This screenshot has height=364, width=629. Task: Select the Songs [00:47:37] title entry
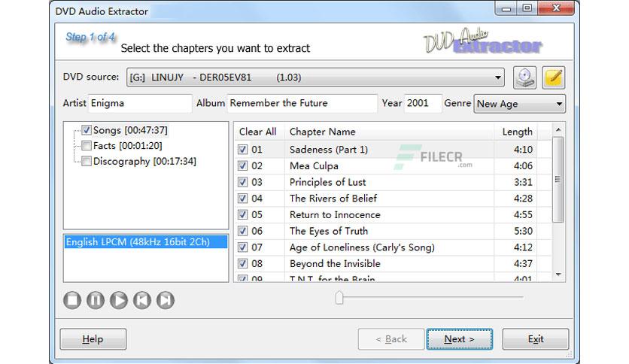click(130, 130)
